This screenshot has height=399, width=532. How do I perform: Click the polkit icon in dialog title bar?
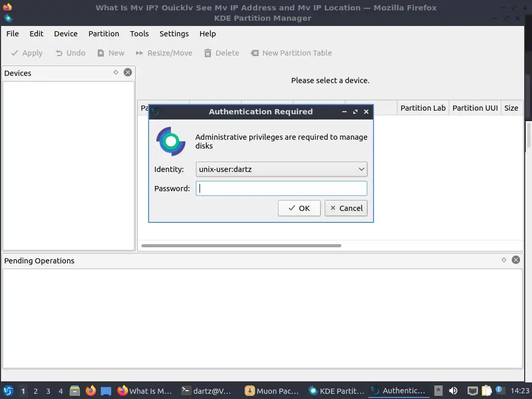(156, 111)
